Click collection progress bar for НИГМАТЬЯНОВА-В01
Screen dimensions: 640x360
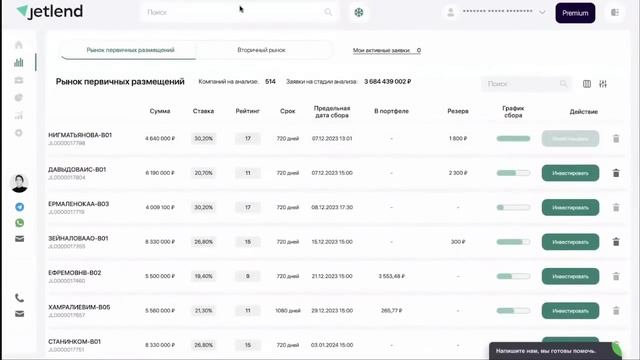coord(513,138)
